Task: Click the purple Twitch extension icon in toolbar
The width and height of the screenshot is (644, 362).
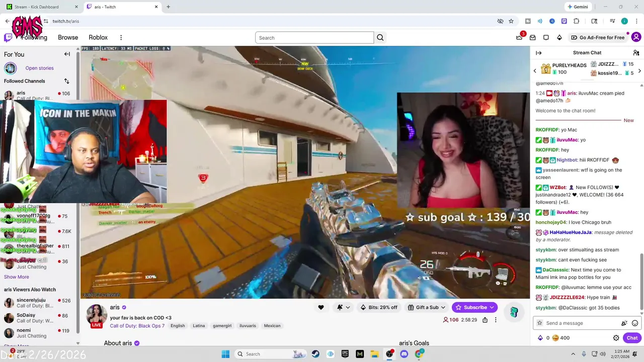Action: point(564,21)
